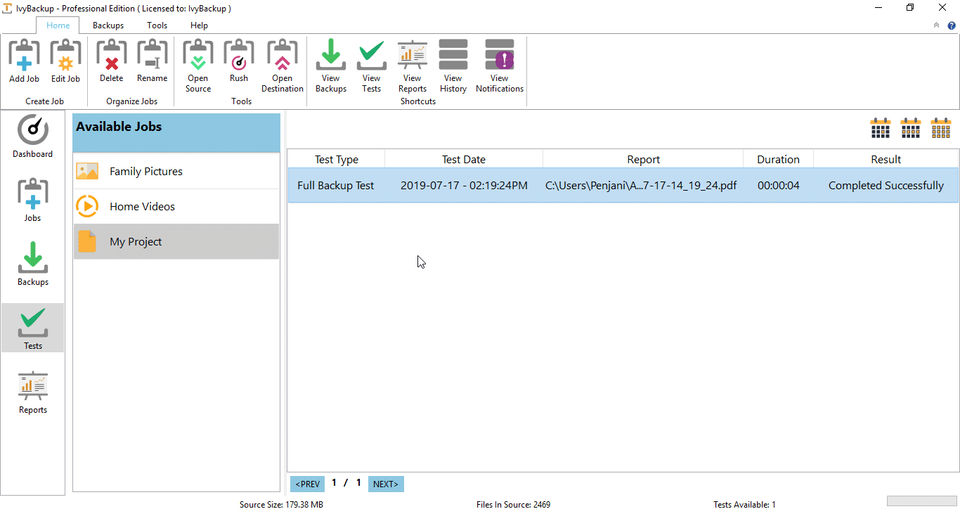This screenshot has height=512, width=960.
Task: Select the Home Videos job
Action: 176,206
